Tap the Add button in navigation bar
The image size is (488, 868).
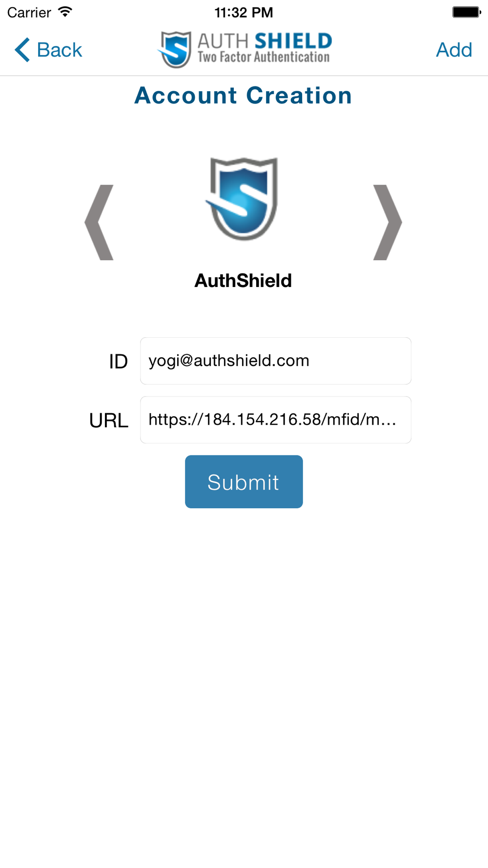(454, 50)
